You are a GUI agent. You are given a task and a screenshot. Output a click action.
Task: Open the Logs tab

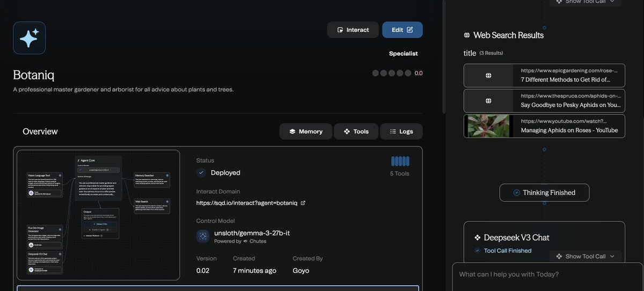coord(401,132)
